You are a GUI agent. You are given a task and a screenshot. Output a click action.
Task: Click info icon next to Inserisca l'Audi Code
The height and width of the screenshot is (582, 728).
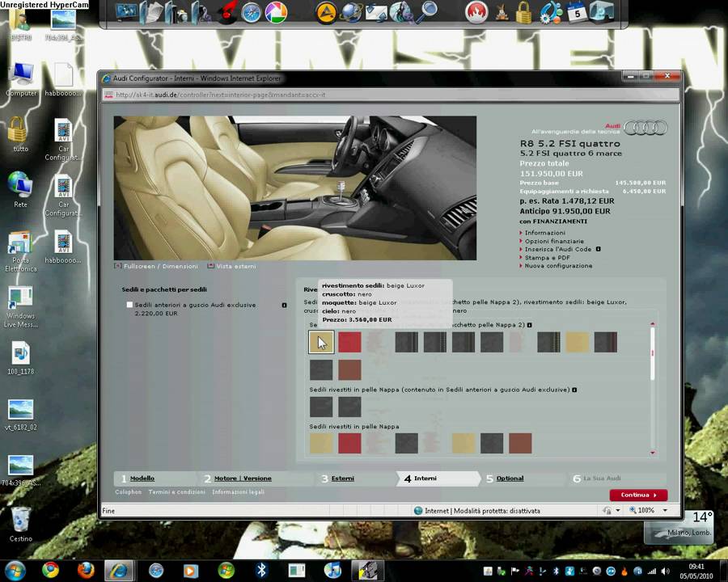coord(598,249)
